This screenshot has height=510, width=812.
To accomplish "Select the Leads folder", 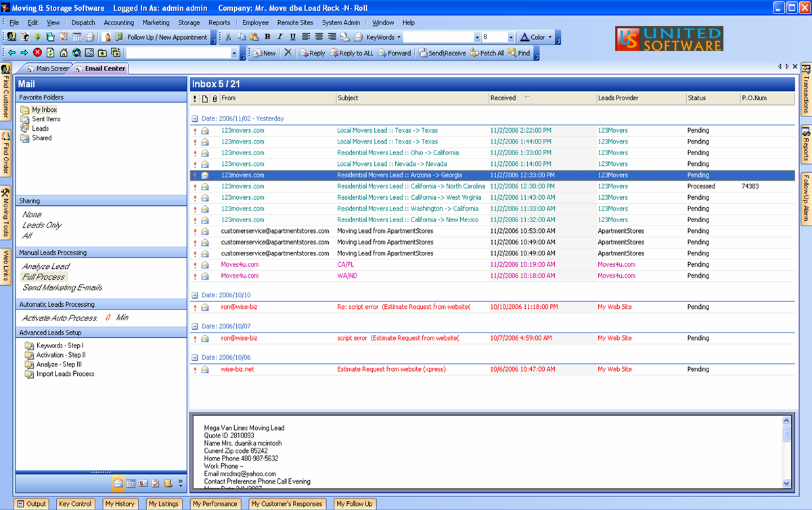I will [x=40, y=129].
